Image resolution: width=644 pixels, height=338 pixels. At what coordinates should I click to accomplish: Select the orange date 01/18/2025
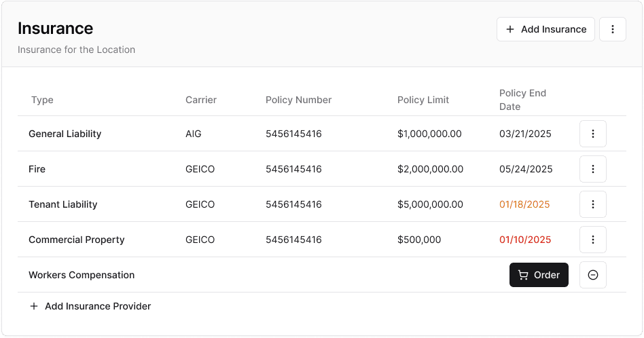coord(524,204)
